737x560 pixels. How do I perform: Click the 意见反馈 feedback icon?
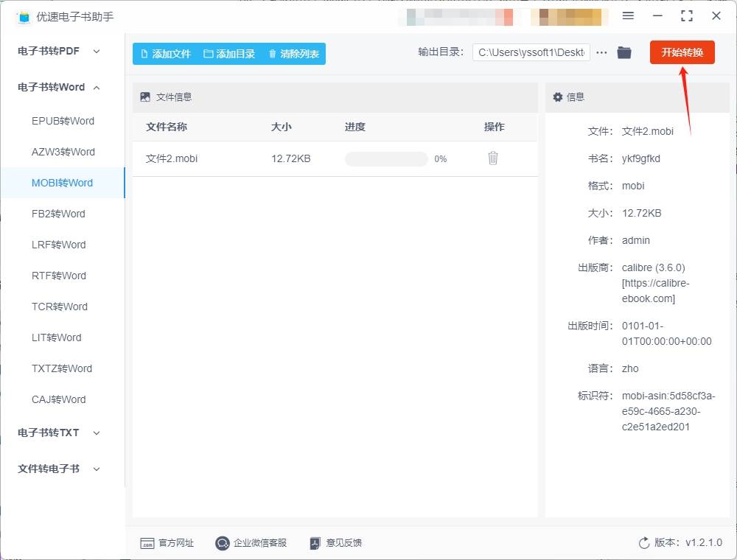(x=335, y=543)
